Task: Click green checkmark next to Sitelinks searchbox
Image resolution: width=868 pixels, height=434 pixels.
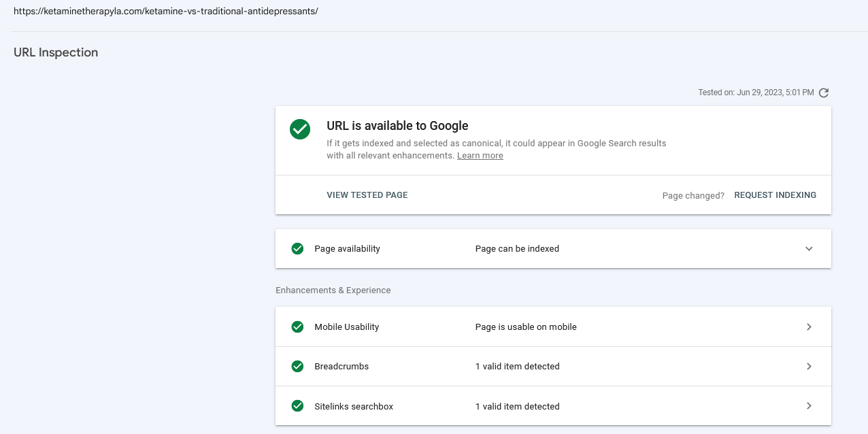Action: click(297, 406)
